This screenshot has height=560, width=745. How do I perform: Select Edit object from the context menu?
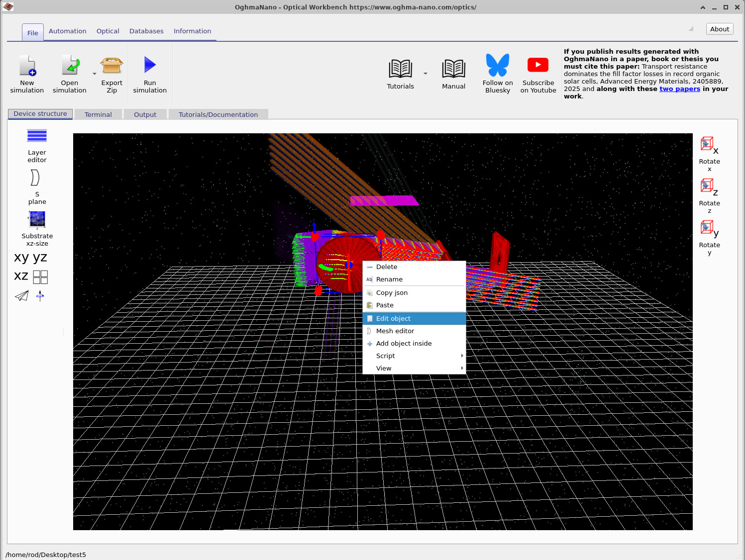tap(393, 318)
